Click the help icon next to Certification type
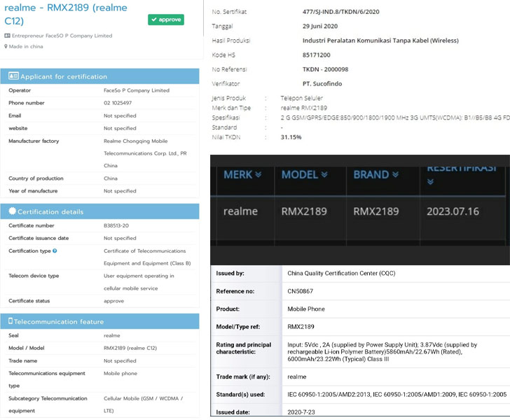 point(55,251)
